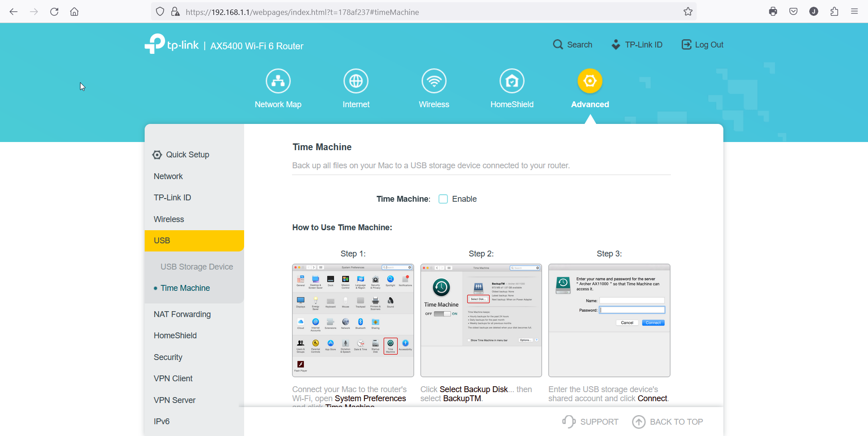Open the Network Map icon
The width and height of the screenshot is (868, 436).
pyautogui.click(x=278, y=81)
